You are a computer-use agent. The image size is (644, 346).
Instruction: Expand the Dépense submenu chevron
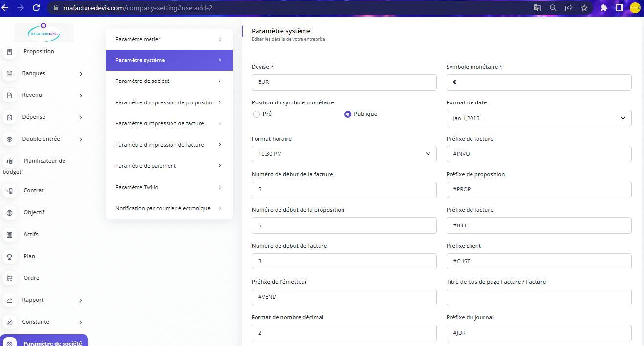[x=81, y=118]
